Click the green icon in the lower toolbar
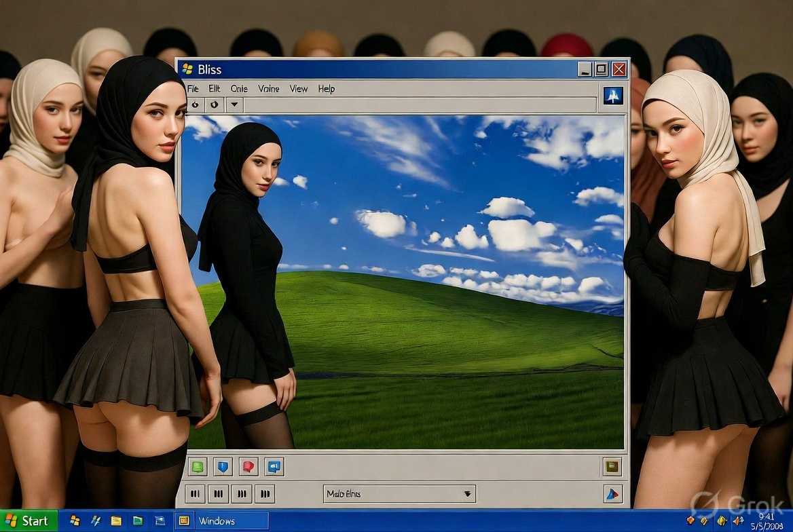Image resolution: width=793 pixels, height=532 pixels. tap(198, 467)
